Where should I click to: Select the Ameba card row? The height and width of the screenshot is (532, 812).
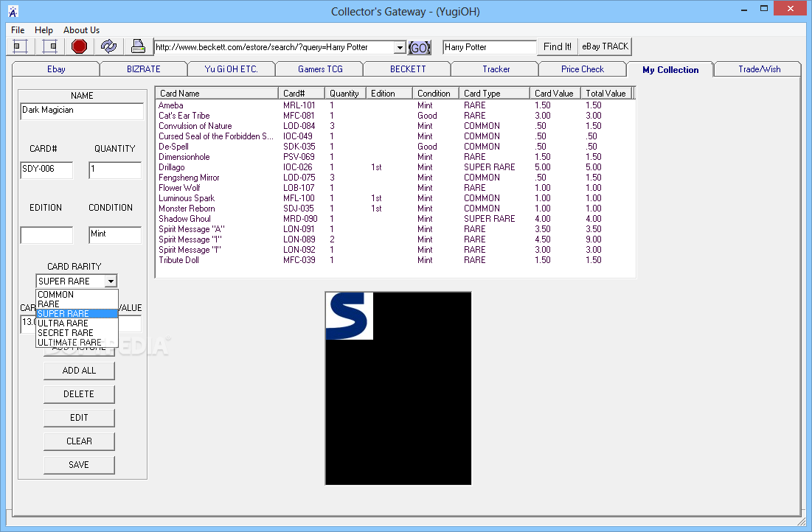pyautogui.click(x=395, y=105)
